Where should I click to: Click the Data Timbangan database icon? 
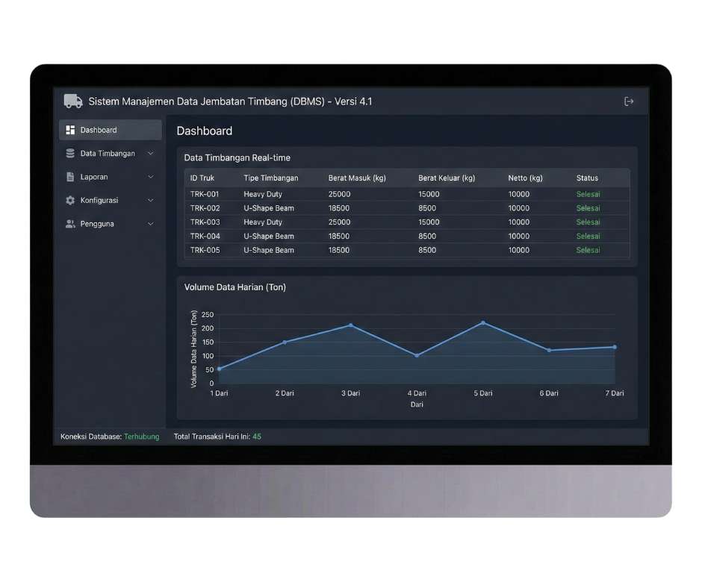[70, 154]
